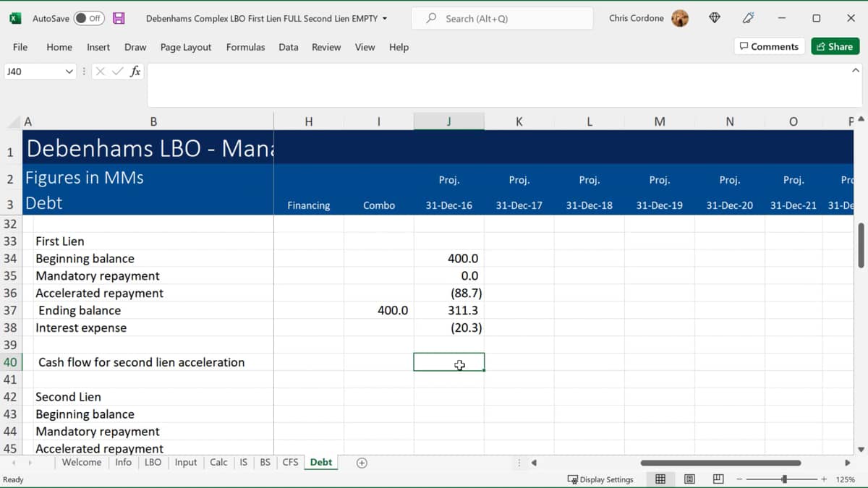
Task: Open the Name Box dropdown arrow
Action: 69,72
